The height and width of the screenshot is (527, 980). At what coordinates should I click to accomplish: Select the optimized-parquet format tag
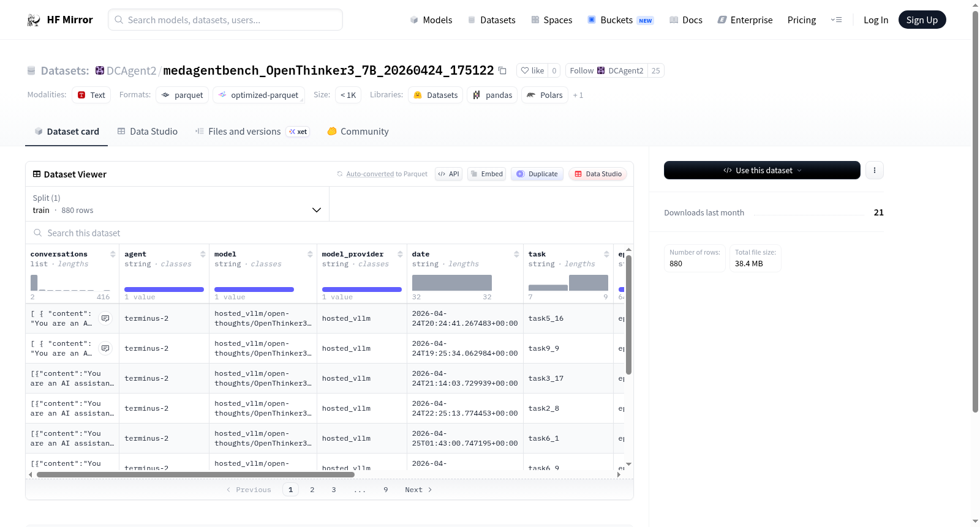(258, 95)
